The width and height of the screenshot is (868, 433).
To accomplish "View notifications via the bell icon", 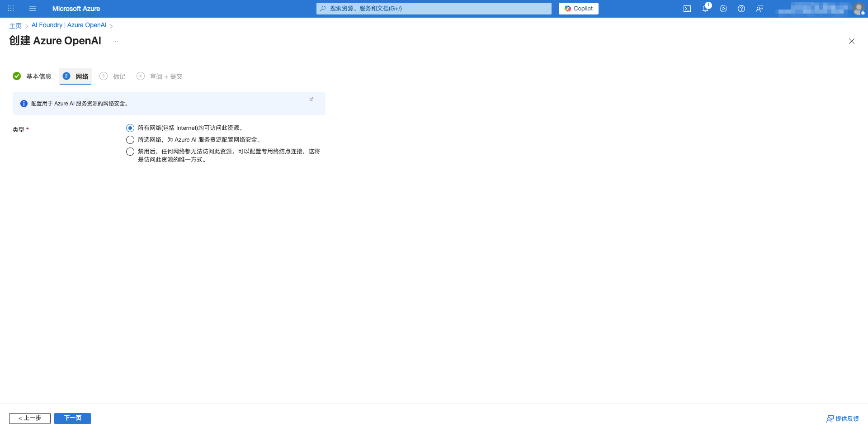I will [x=705, y=8].
